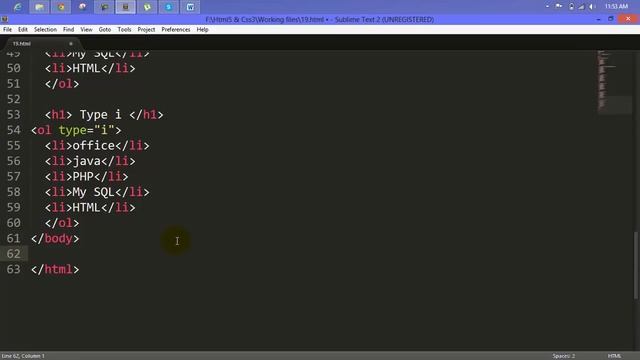Click 'HTML' list item on line 50
The width and height of the screenshot is (640, 360).
pyautogui.click(x=90, y=68)
